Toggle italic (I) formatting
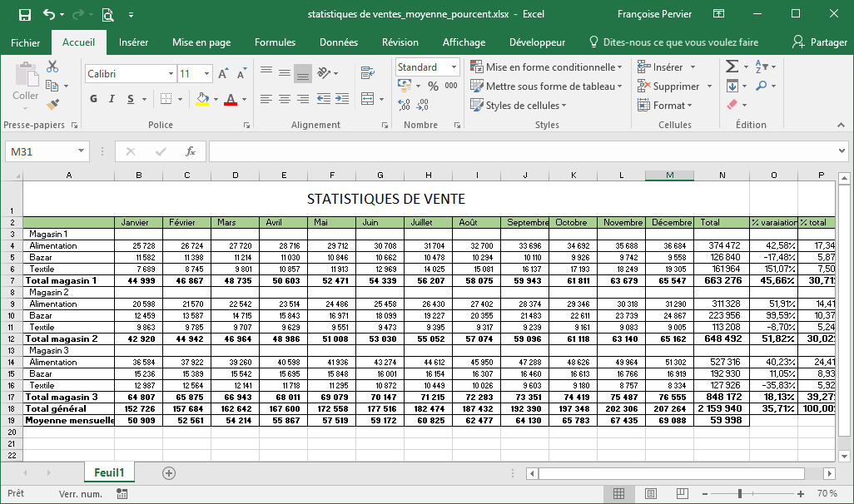The width and height of the screenshot is (854, 504). [112, 99]
